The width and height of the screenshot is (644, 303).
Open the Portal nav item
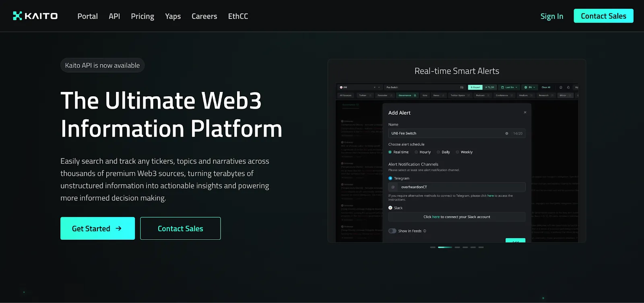(87, 16)
